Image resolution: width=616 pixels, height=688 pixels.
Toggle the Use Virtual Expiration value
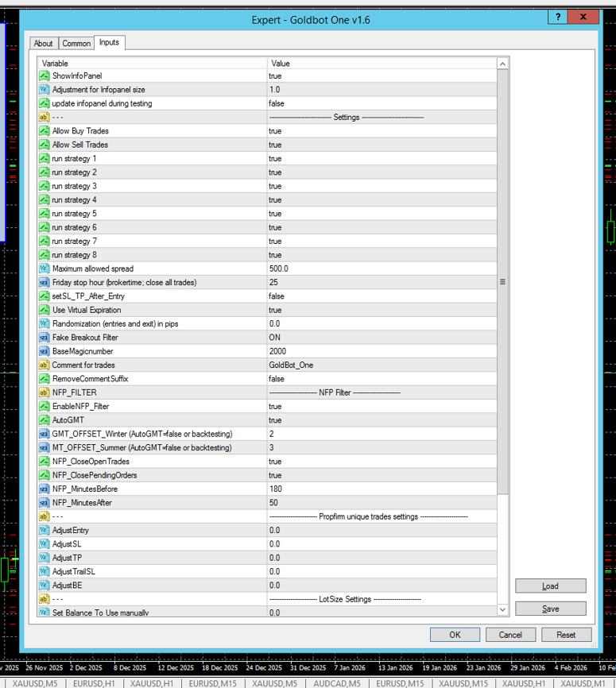pos(382,310)
